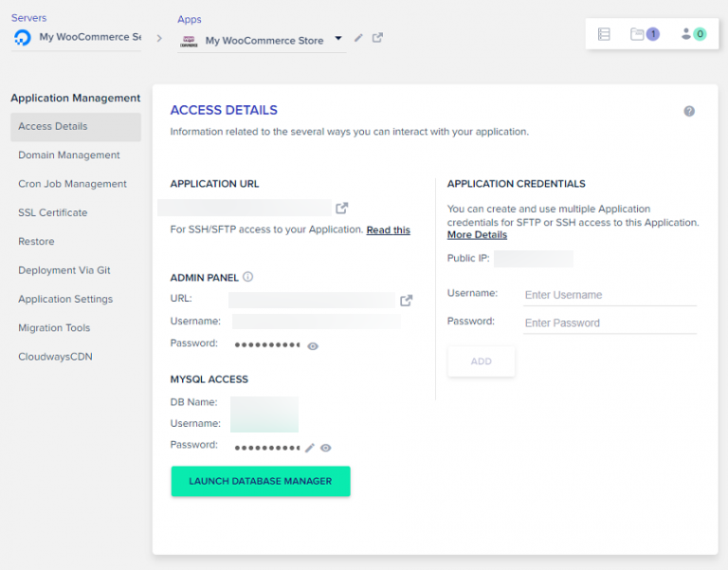The width and height of the screenshot is (728, 570).
Task: Click the Servers breadcrumb link
Action: 28,18
